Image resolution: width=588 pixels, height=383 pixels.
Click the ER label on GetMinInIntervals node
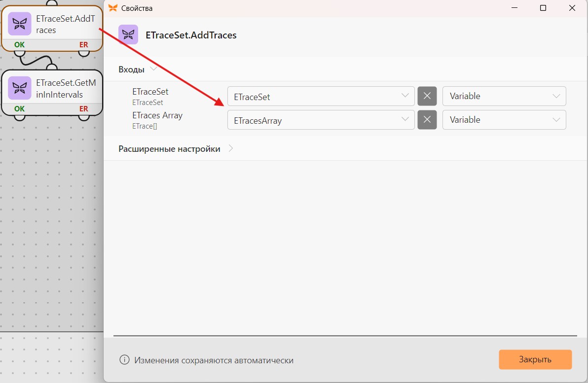tap(84, 108)
